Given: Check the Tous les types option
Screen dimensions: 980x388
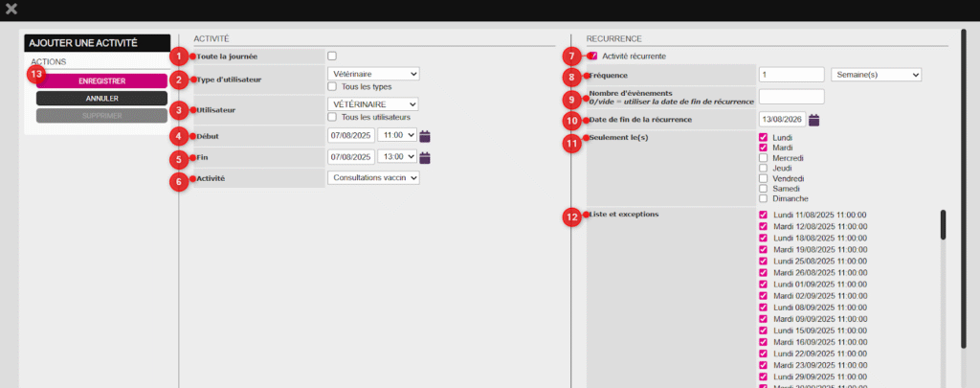Looking at the screenshot, I should (332, 86).
